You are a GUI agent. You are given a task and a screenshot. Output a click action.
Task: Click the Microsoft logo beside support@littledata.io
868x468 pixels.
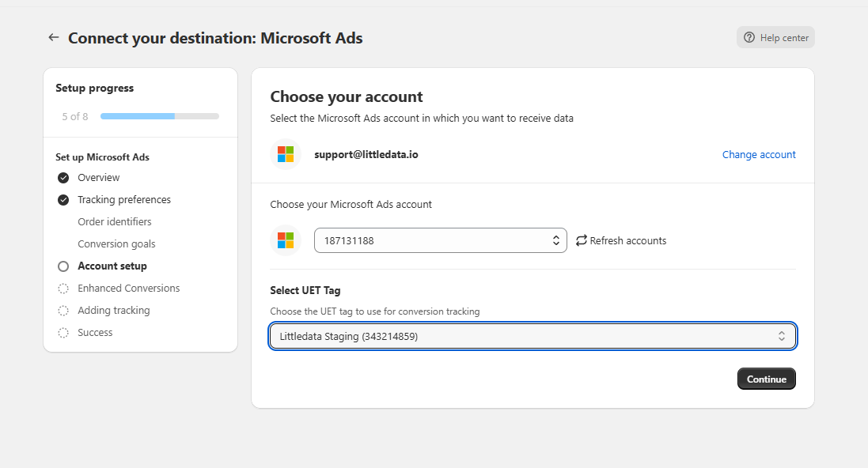point(286,154)
